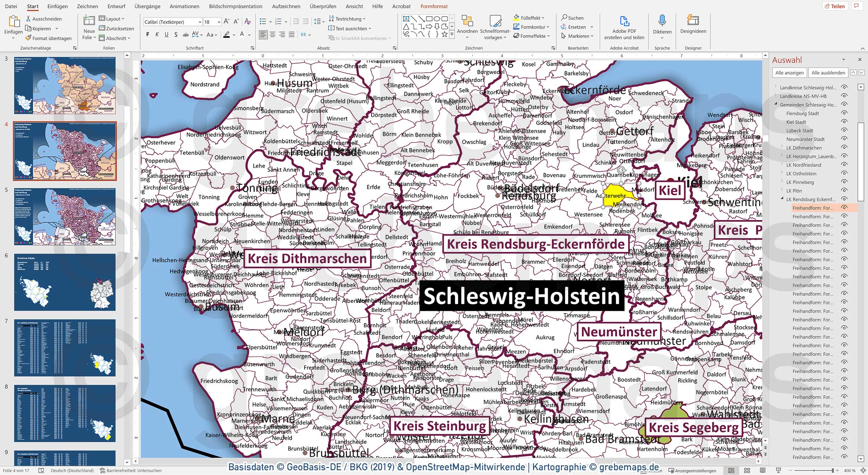Viewport: 868px width, 475px height.
Task: Open font color picker A
Action: click(x=242, y=35)
